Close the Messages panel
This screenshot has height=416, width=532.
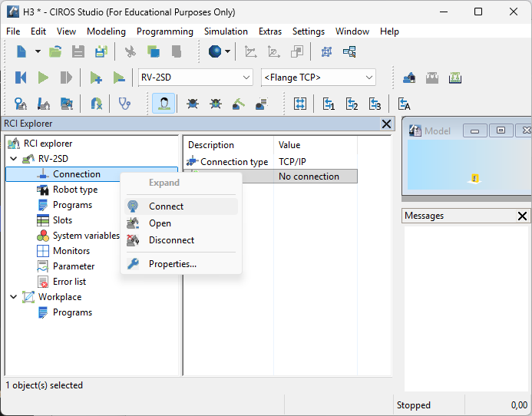tap(523, 216)
